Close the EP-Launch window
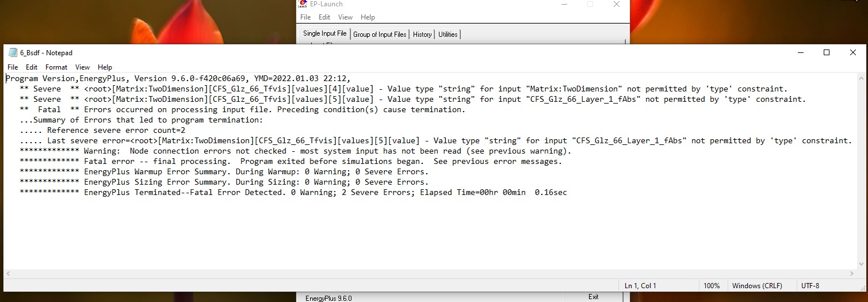Image resolution: width=868 pixels, height=302 pixels. tap(616, 5)
